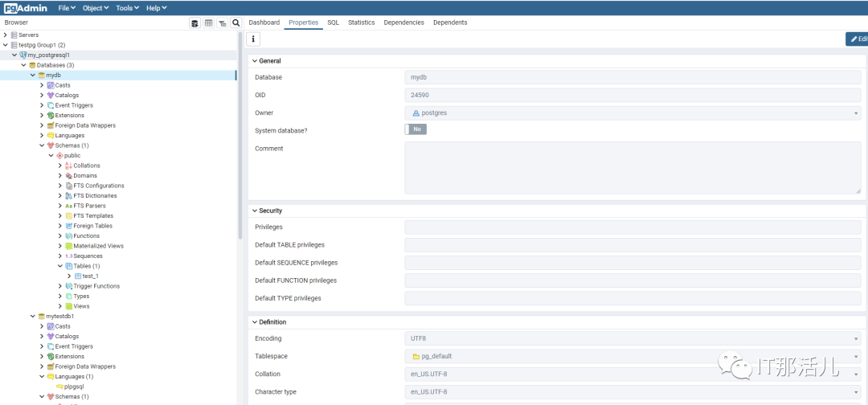This screenshot has width=868, height=405.
Task: Click the Edit button
Action: 858,39
